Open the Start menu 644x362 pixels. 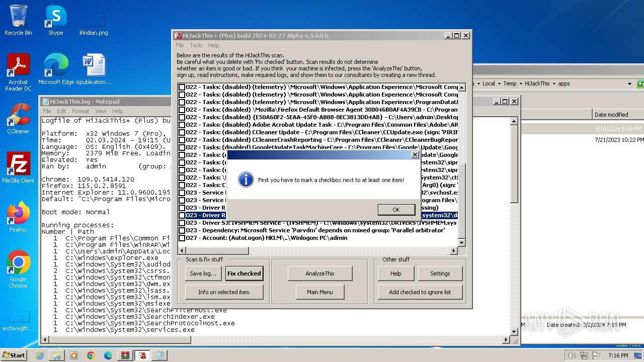14,355
